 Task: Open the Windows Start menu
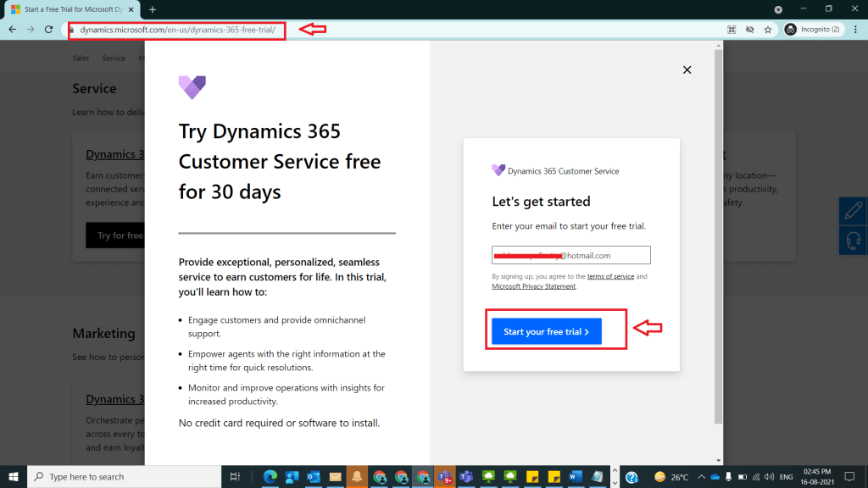coord(13,477)
